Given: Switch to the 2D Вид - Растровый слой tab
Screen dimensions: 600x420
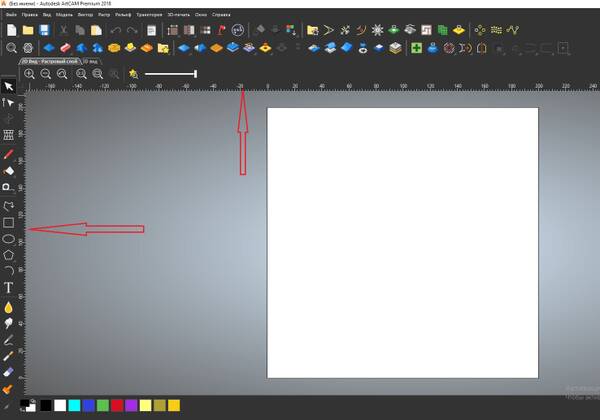Looking at the screenshot, I should [49, 61].
